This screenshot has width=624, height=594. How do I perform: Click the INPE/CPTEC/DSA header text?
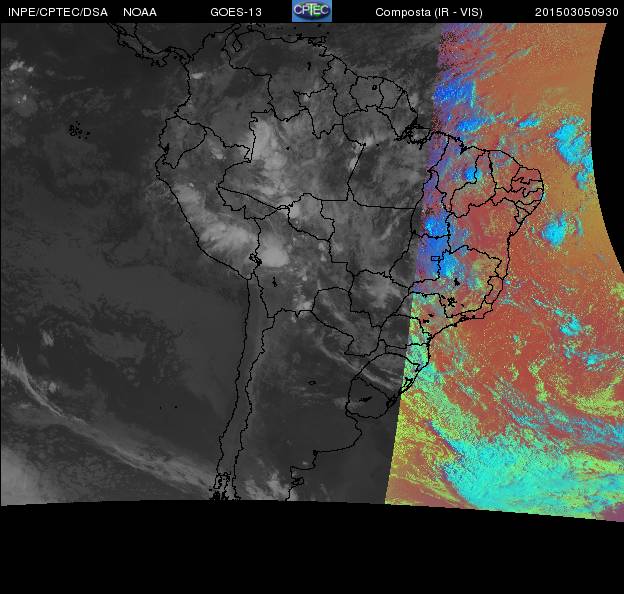[58, 12]
